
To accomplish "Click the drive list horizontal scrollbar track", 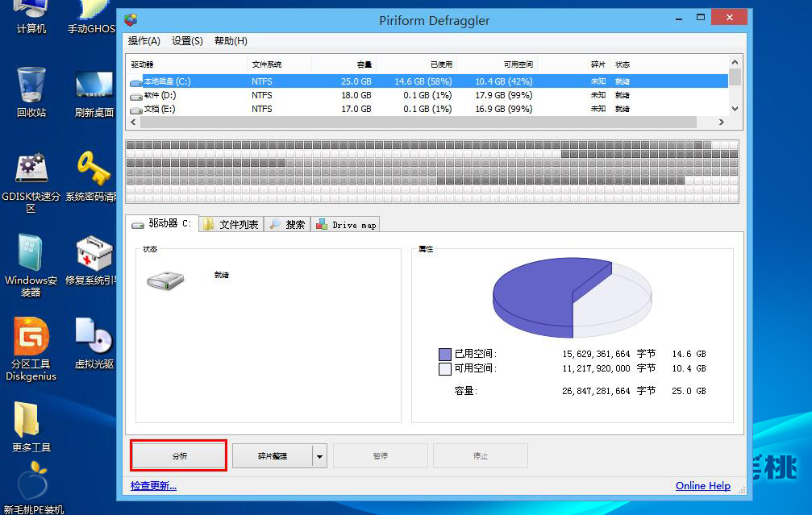I will [418, 123].
